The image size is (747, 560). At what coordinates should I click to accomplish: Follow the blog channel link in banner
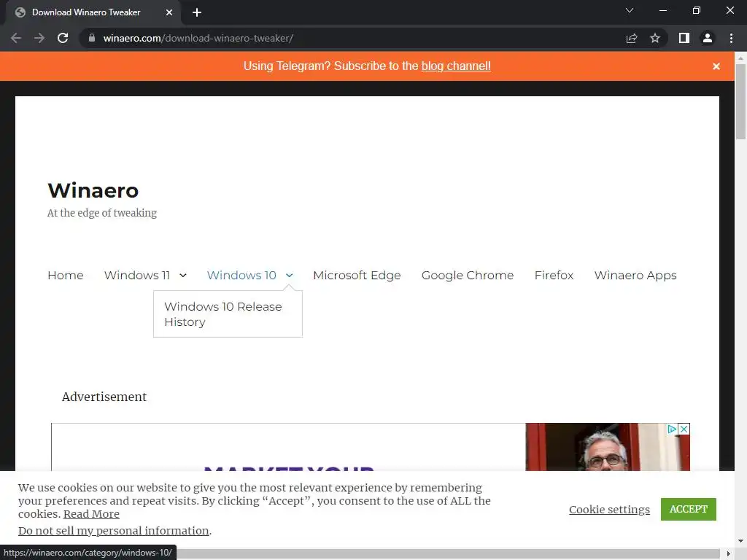(x=456, y=66)
